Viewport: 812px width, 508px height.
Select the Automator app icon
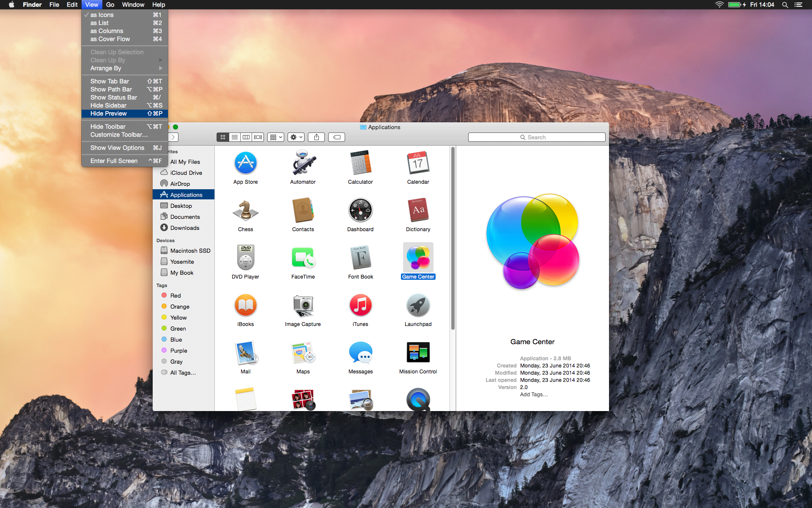tap(303, 163)
